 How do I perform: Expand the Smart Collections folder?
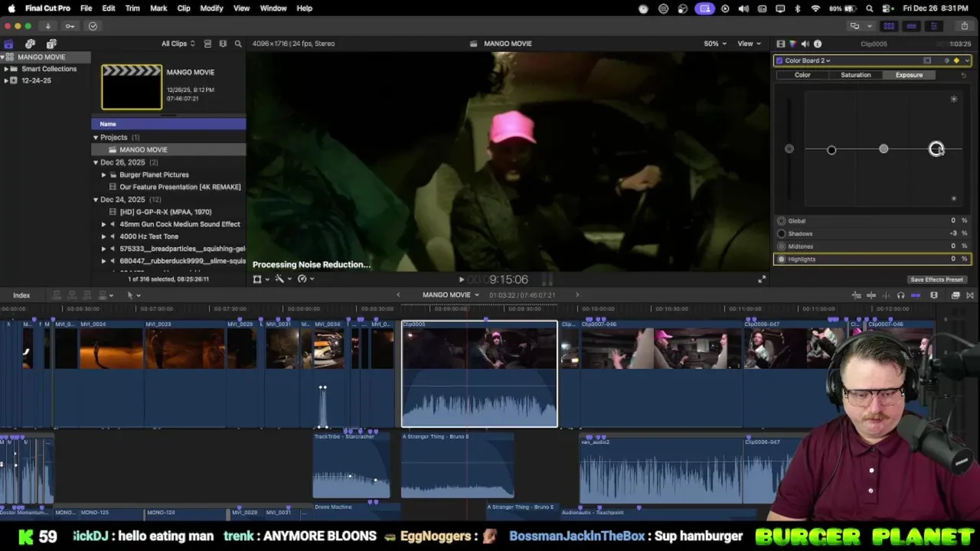[x=6, y=69]
